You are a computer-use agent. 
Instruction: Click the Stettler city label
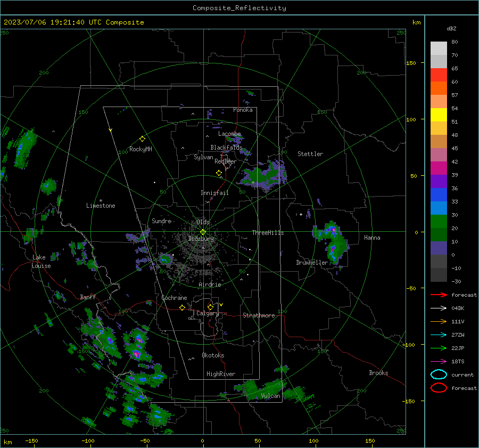click(x=310, y=154)
